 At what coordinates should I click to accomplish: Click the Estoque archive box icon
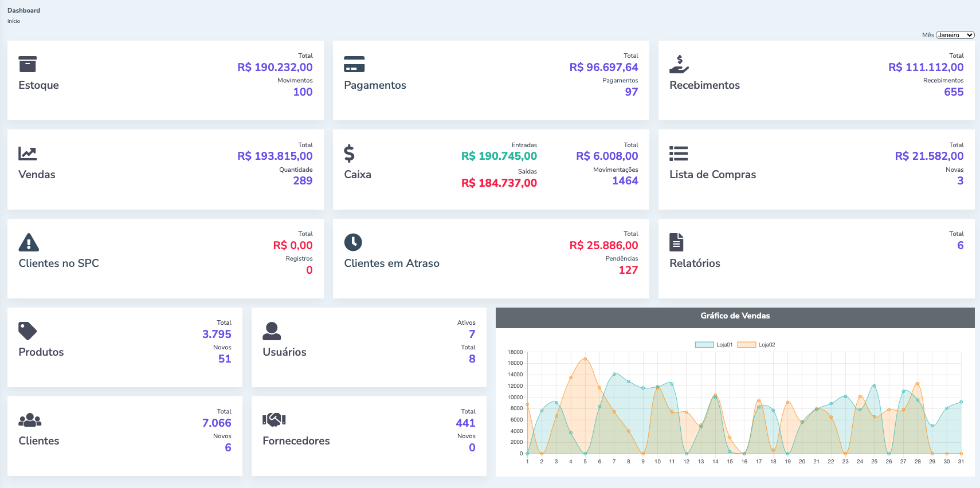[x=28, y=64]
